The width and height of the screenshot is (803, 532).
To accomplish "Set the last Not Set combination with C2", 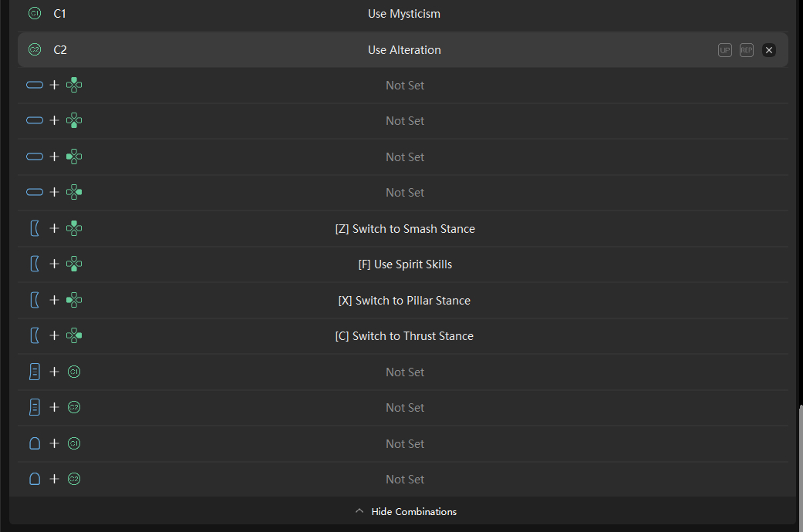I will point(404,480).
